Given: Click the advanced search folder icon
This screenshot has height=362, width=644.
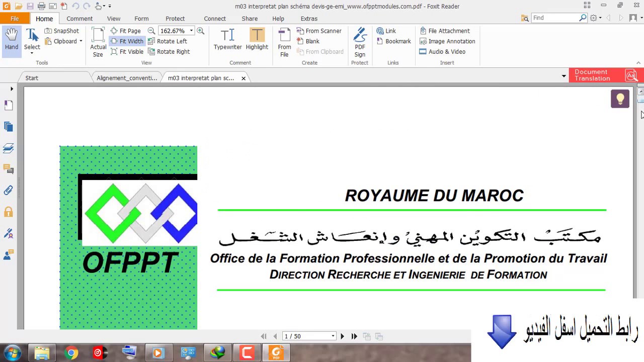Looking at the screenshot, I should point(525,18).
